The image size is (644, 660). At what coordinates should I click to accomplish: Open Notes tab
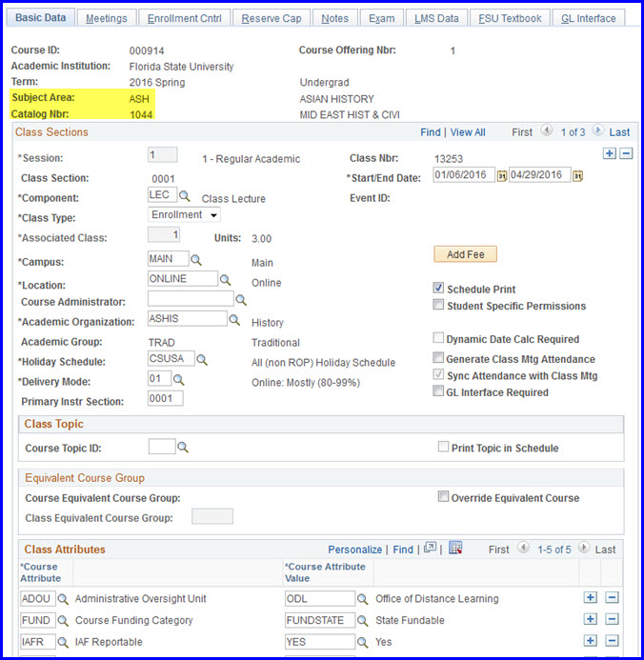335,18
